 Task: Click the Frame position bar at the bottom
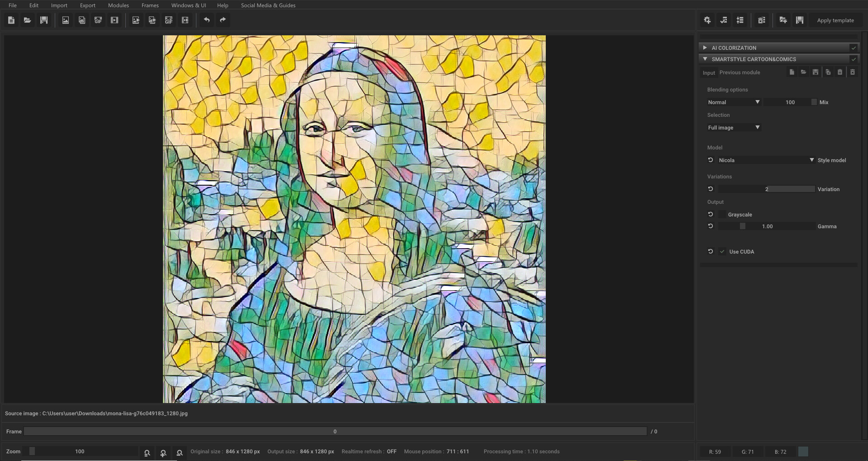pos(335,431)
